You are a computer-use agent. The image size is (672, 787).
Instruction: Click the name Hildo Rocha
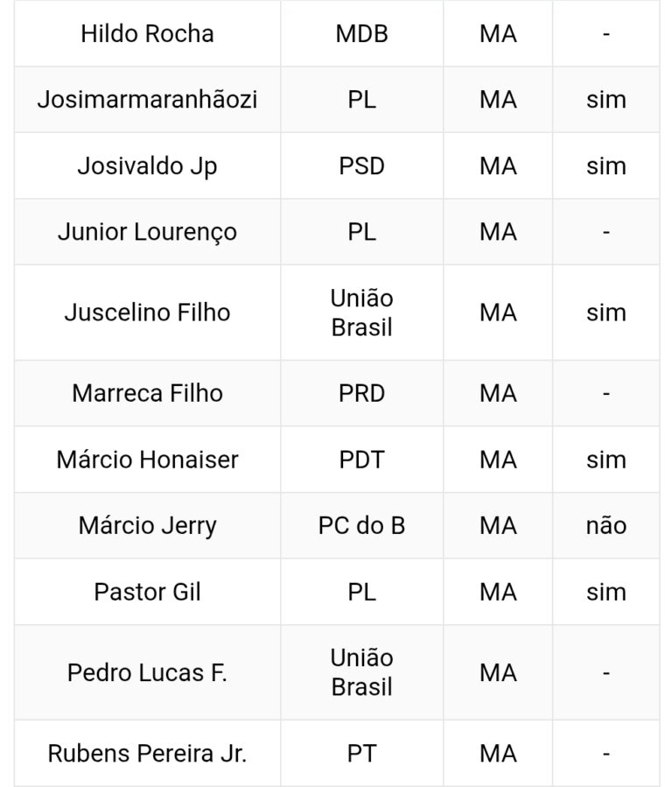tap(147, 34)
